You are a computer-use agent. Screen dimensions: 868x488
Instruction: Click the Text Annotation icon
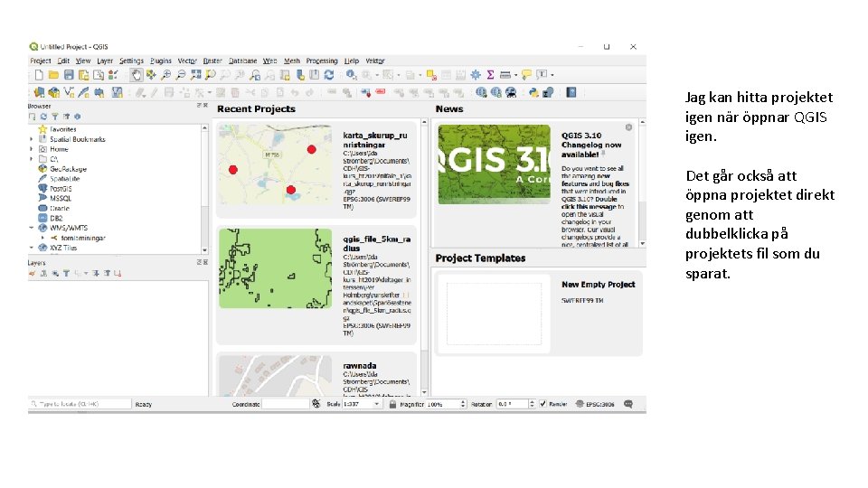542,75
